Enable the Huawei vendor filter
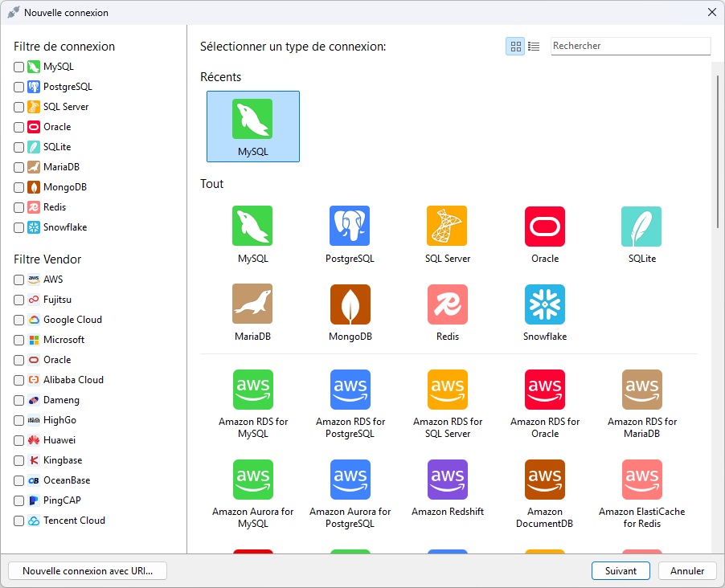This screenshot has height=588, width=725. [19, 440]
